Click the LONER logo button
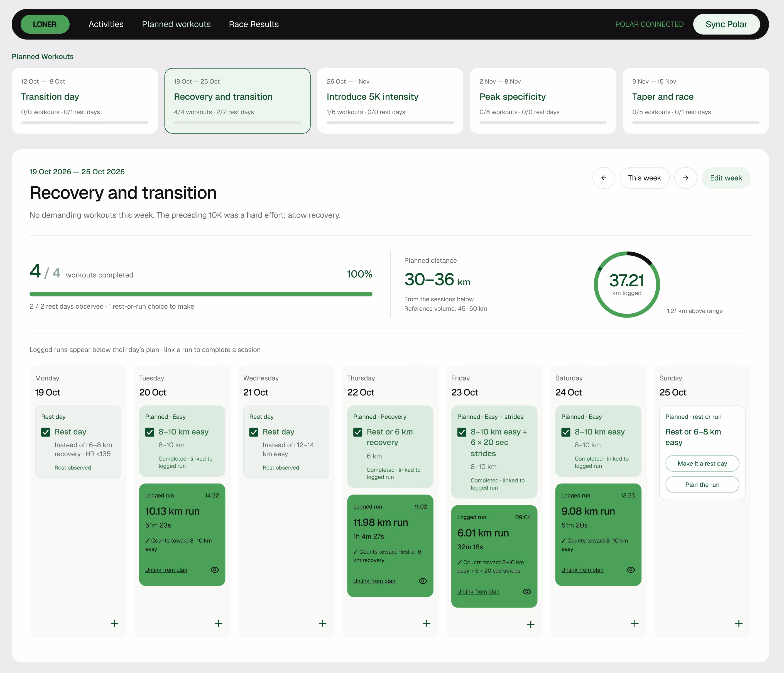 pyautogui.click(x=45, y=24)
